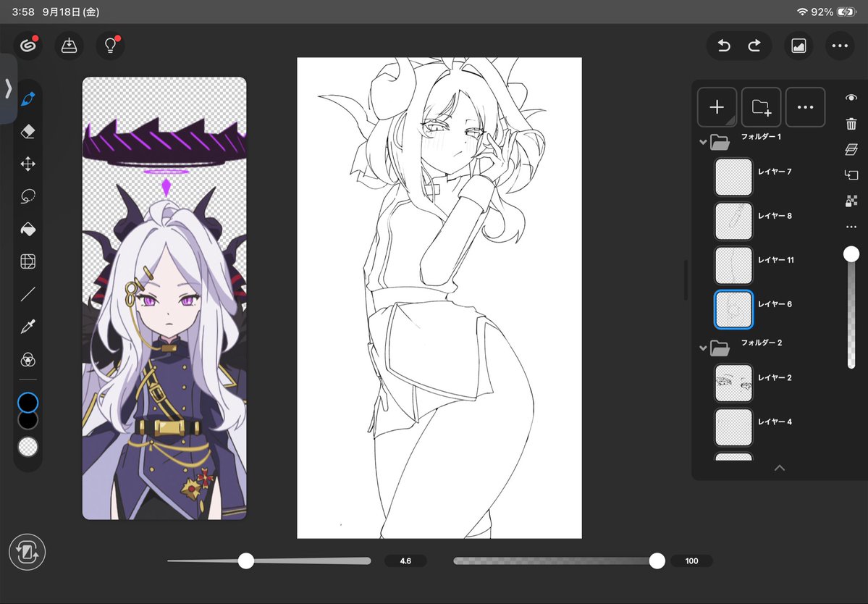Create a new layer folder

point(761,107)
